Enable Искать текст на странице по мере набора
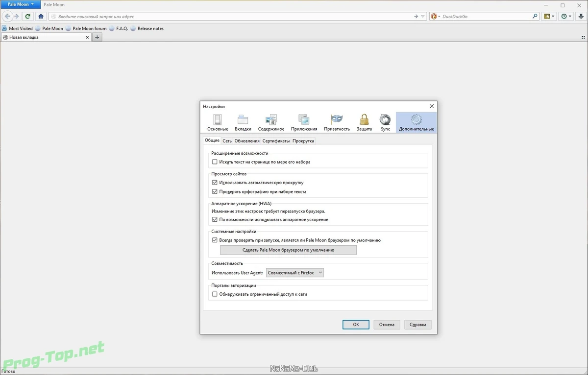The width and height of the screenshot is (588, 375). click(215, 162)
